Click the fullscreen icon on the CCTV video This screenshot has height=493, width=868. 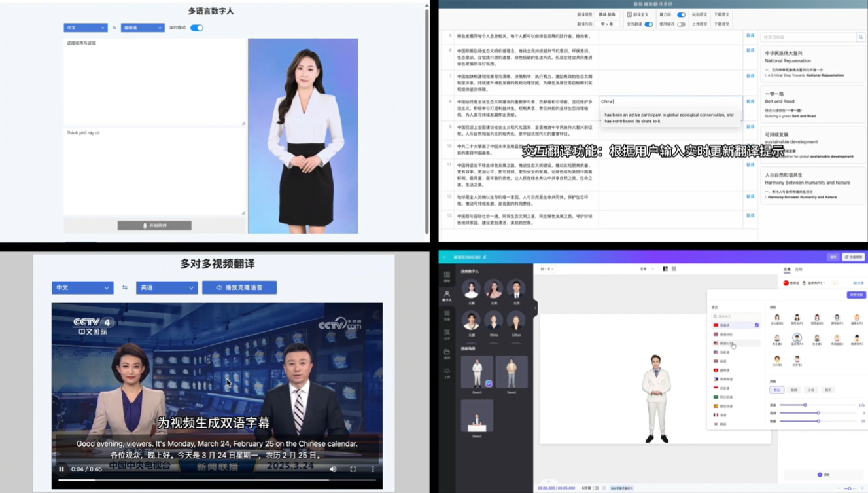coord(355,469)
